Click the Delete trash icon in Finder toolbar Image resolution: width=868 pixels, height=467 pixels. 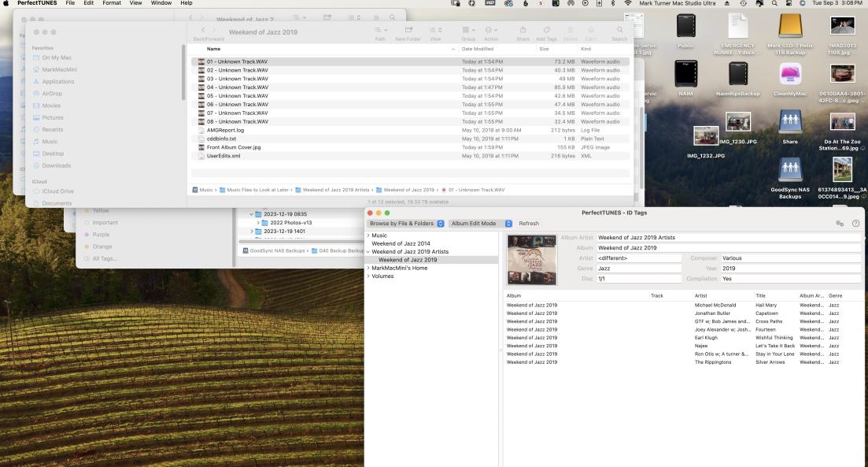(x=571, y=30)
